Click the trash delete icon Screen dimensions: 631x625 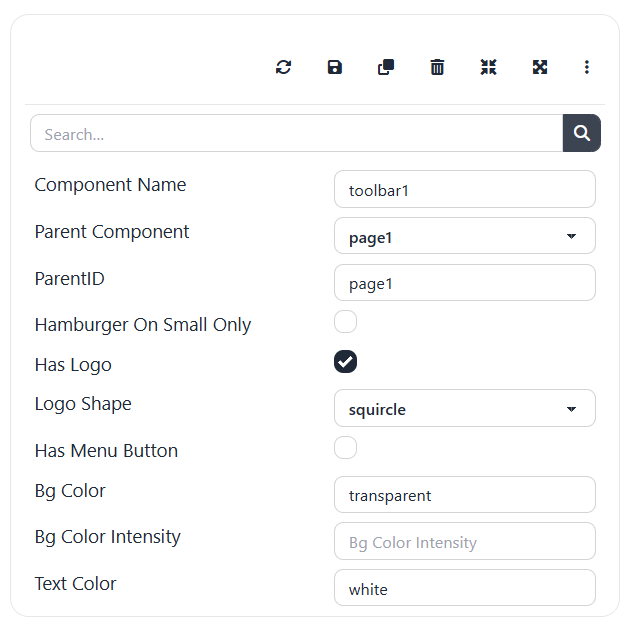point(437,67)
